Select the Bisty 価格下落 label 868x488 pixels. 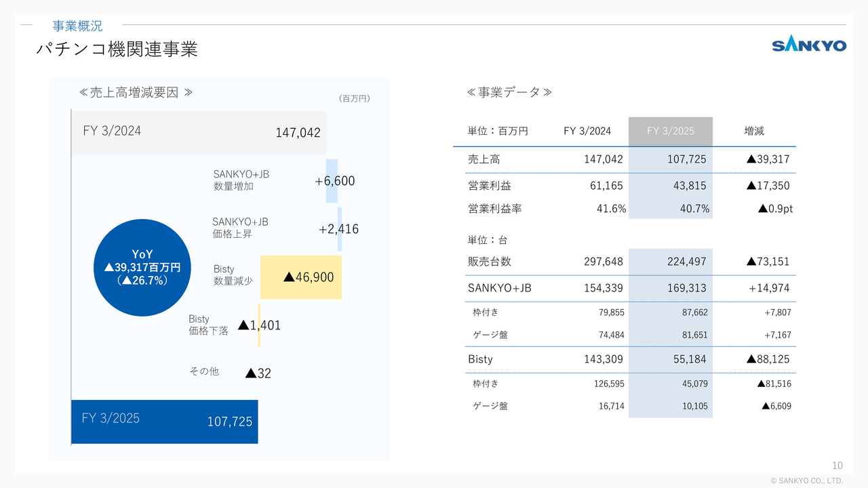coord(208,325)
